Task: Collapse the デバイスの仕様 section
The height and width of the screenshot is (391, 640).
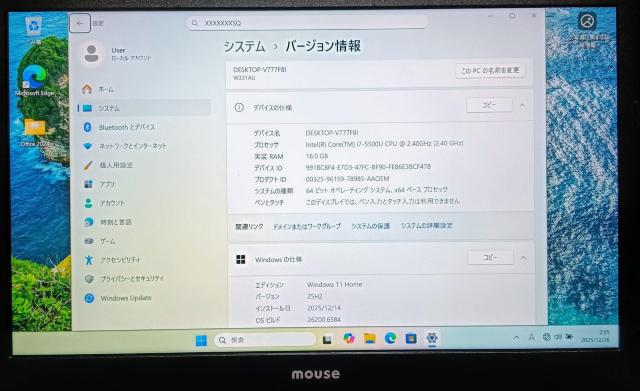Action: point(522,106)
